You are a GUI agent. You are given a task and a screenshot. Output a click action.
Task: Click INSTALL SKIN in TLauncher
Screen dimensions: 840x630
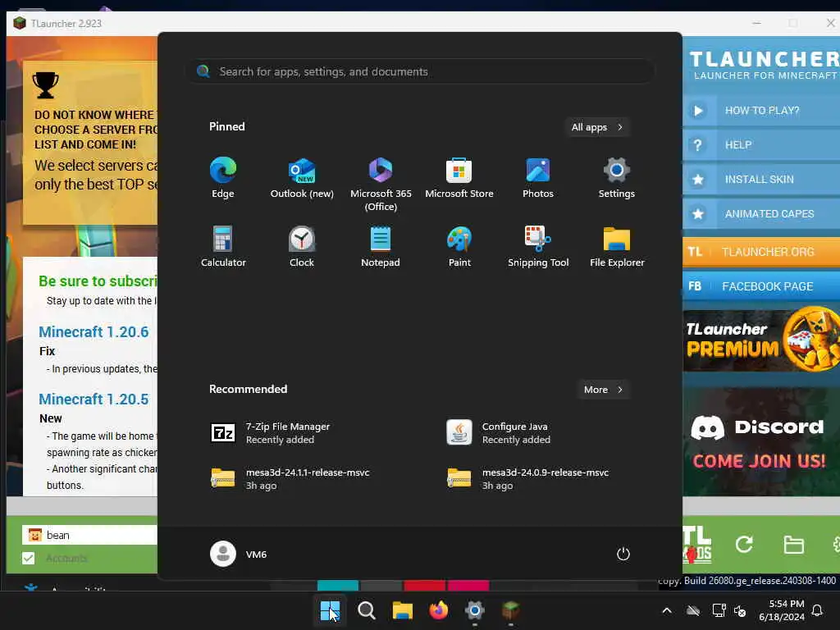761,179
